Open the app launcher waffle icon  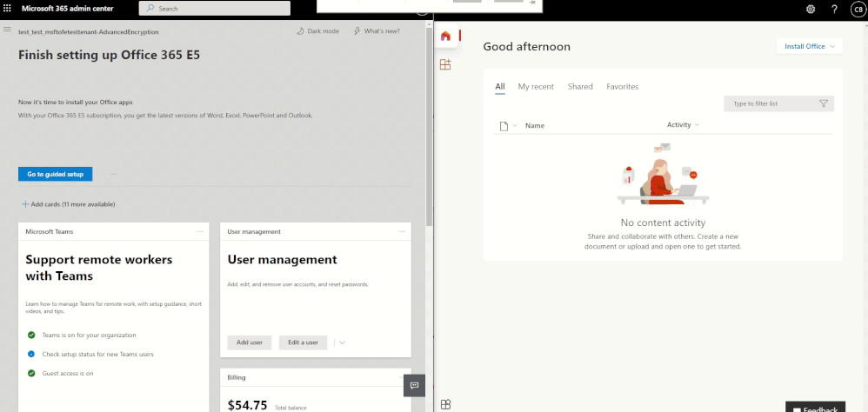pyautogui.click(x=7, y=9)
